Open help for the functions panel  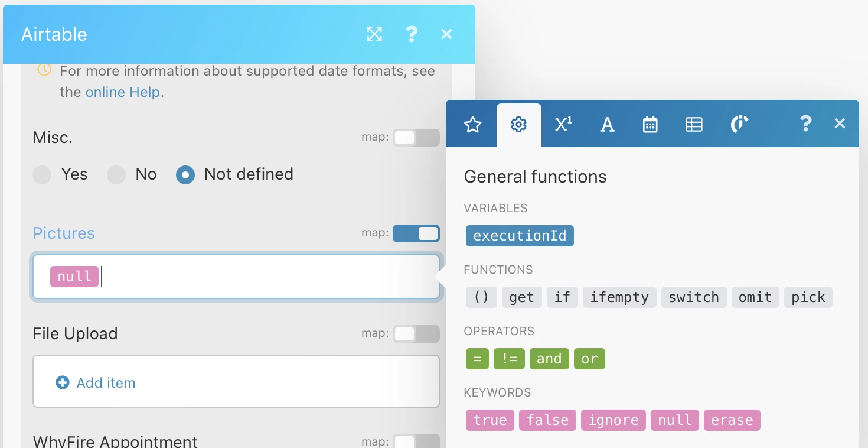(805, 124)
